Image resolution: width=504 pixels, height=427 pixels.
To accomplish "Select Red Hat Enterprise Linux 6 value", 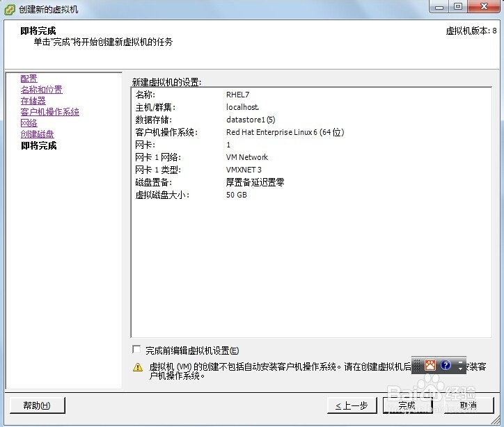I will (285, 132).
